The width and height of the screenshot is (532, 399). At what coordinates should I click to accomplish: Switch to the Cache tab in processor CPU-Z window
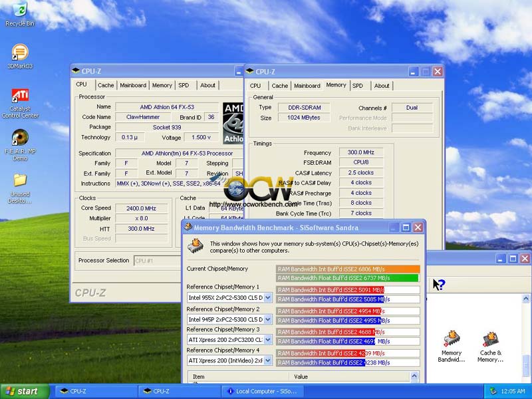106,85
